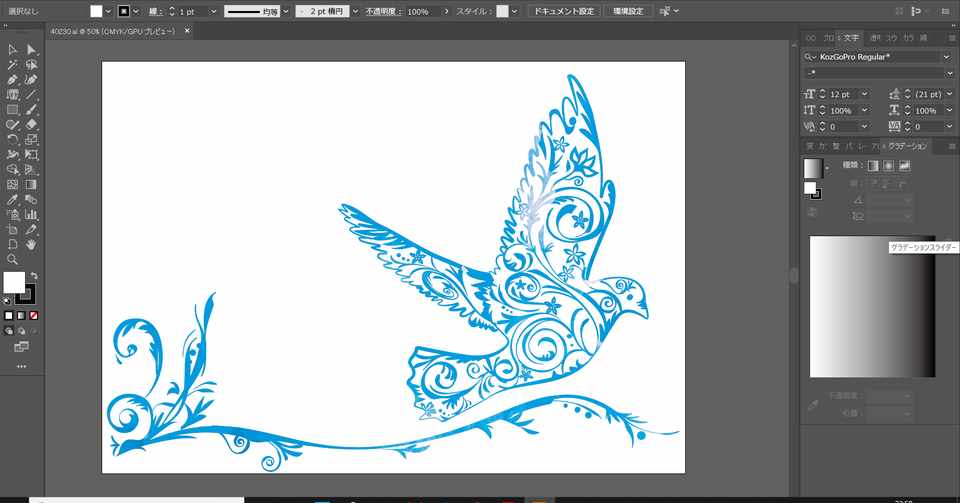The image size is (960, 503).
Task: Select the Slice tool
Action: point(31,229)
